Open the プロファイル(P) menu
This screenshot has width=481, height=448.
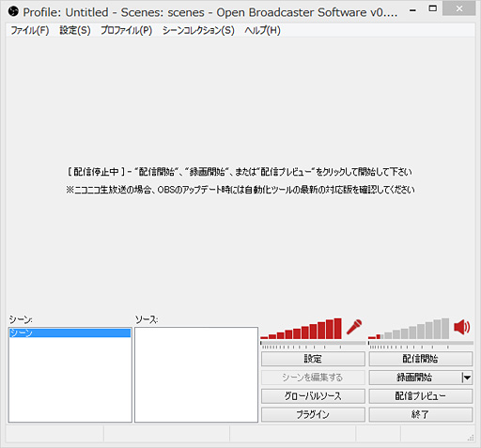pos(126,30)
